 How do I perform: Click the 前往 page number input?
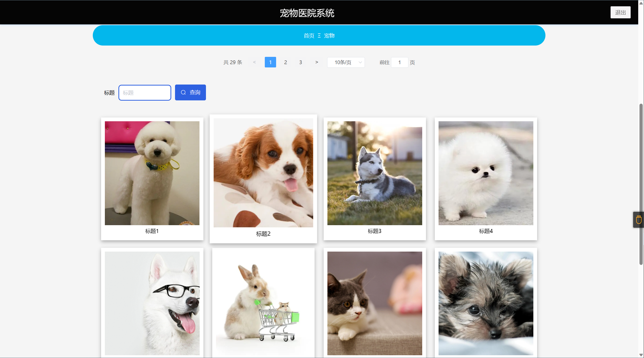[399, 62]
